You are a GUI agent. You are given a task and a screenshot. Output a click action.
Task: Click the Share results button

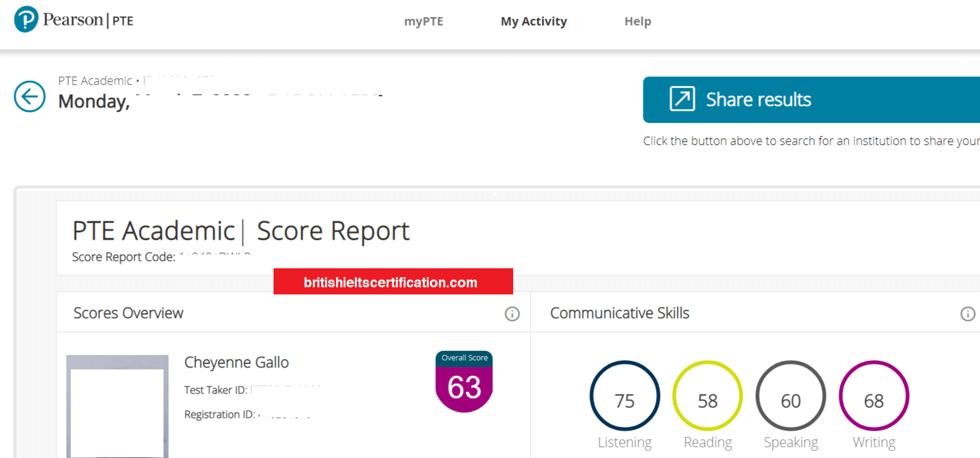pos(812,99)
